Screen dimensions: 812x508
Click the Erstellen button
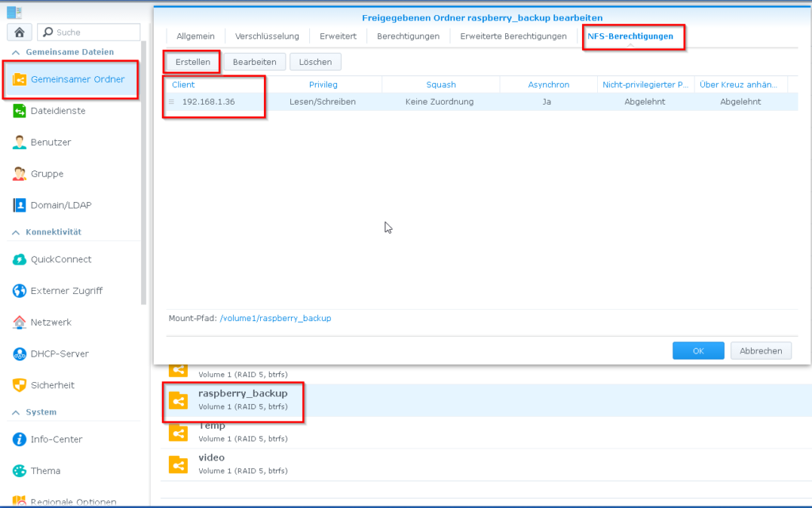[x=193, y=62]
